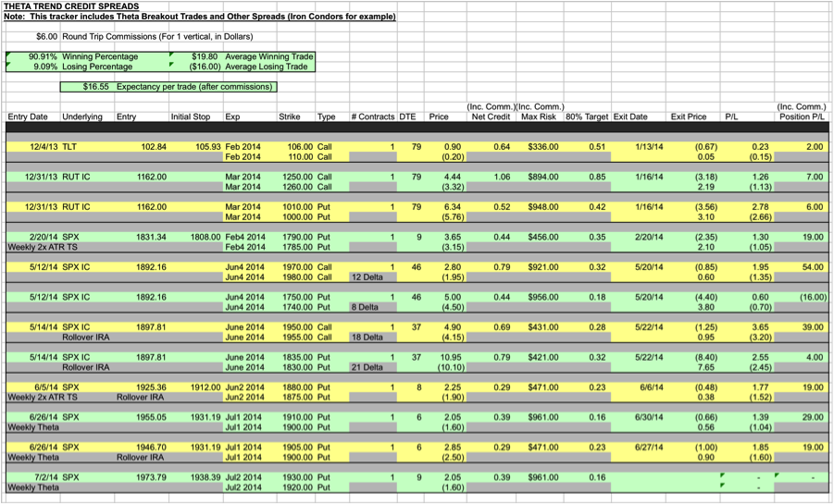
Task: Select the 10.95 option price cell
Action: 450,357
